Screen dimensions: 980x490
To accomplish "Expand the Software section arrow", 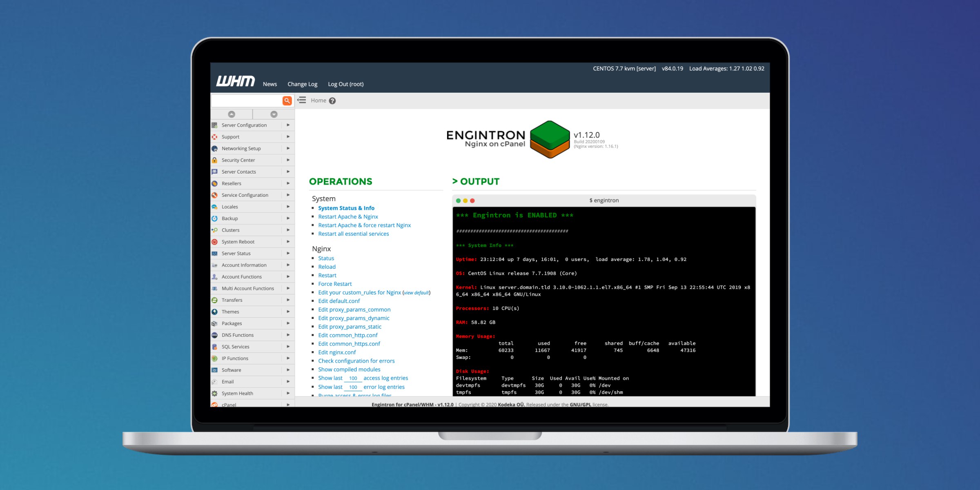I will [x=288, y=370].
